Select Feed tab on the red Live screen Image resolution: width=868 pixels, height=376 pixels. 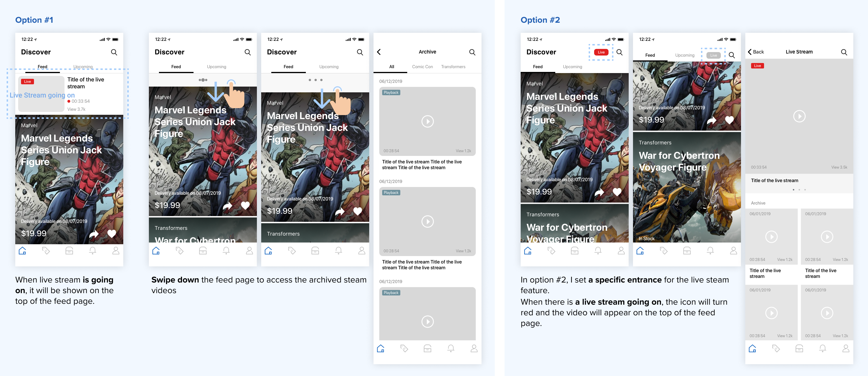point(538,67)
